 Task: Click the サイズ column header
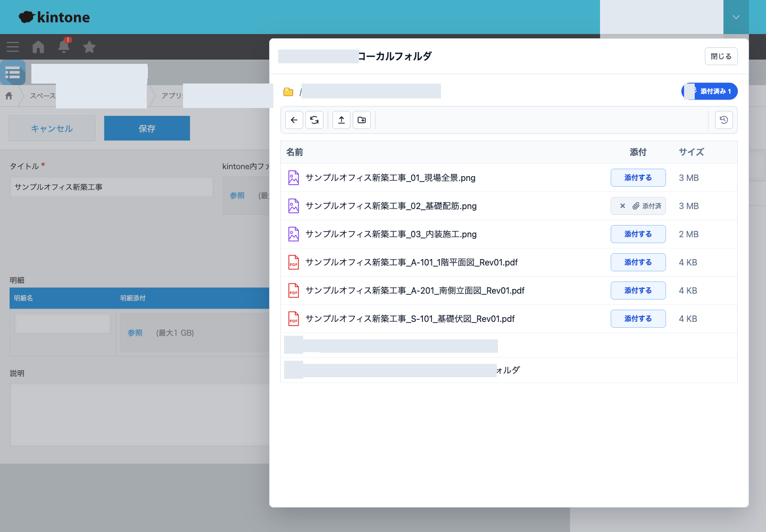[x=692, y=152]
